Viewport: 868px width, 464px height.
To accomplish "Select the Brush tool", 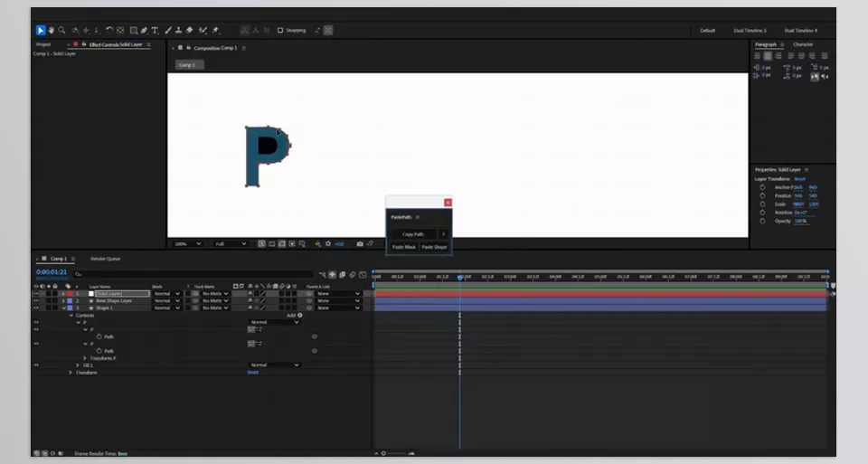I will click(168, 31).
